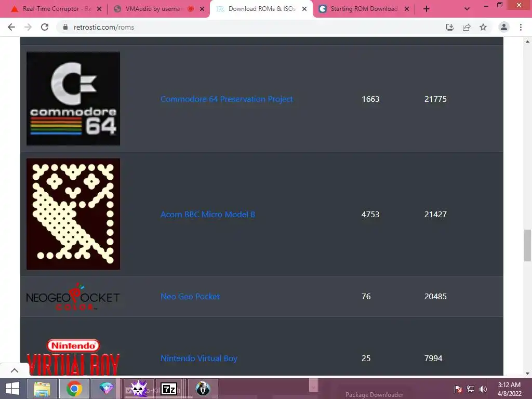Select the value 20485 in Neo Geo row
Image resolution: width=532 pixels, height=399 pixels.
pyautogui.click(x=436, y=297)
